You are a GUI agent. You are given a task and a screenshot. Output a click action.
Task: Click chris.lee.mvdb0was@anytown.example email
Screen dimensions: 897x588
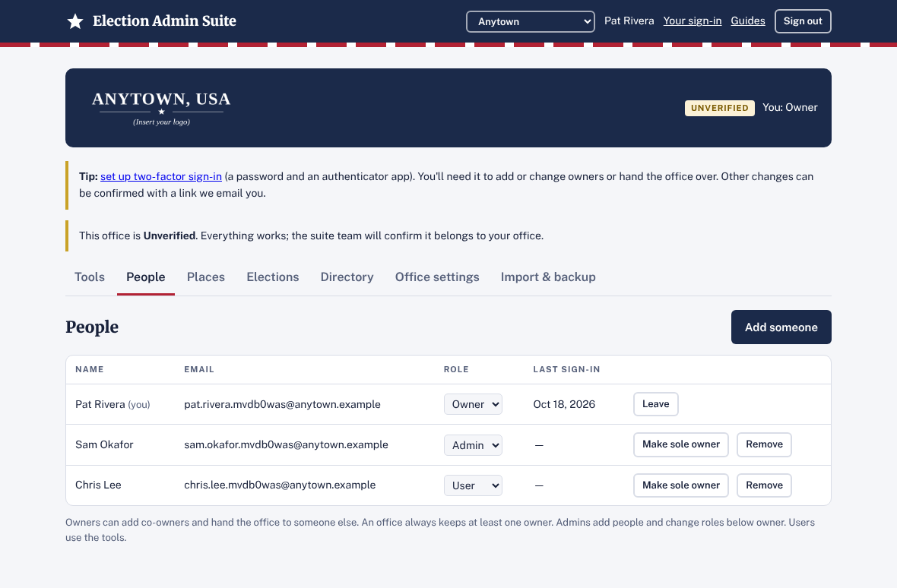280,485
